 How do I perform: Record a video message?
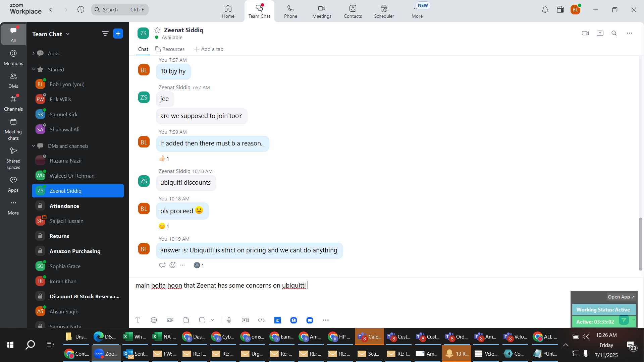pos(245,320)
